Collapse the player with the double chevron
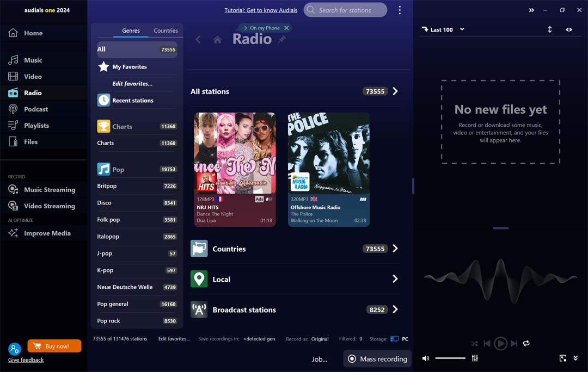The image size is (588, 372). 575,358
